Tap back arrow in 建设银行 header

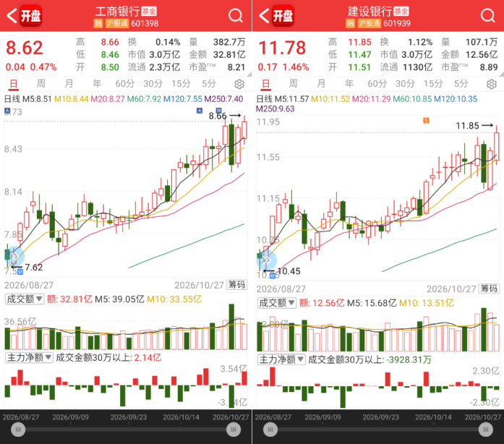tap(264, 15)
